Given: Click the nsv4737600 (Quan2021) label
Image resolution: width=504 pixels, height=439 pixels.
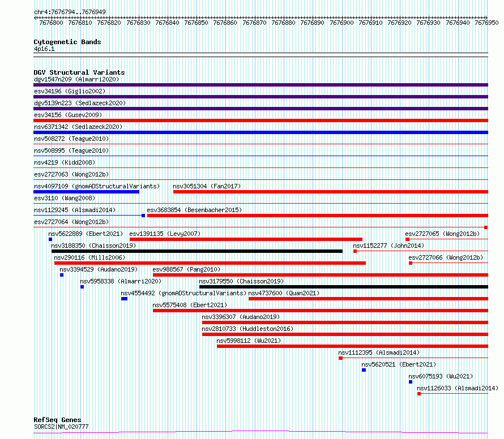Looking at the screenshot, I should [x=284, y=293].
